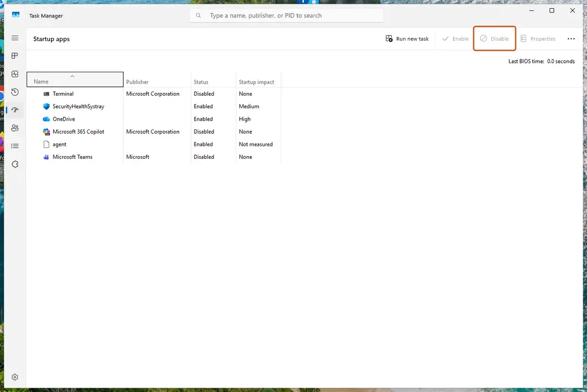Open the more options ellipsis menu

(x=571, y=39)
